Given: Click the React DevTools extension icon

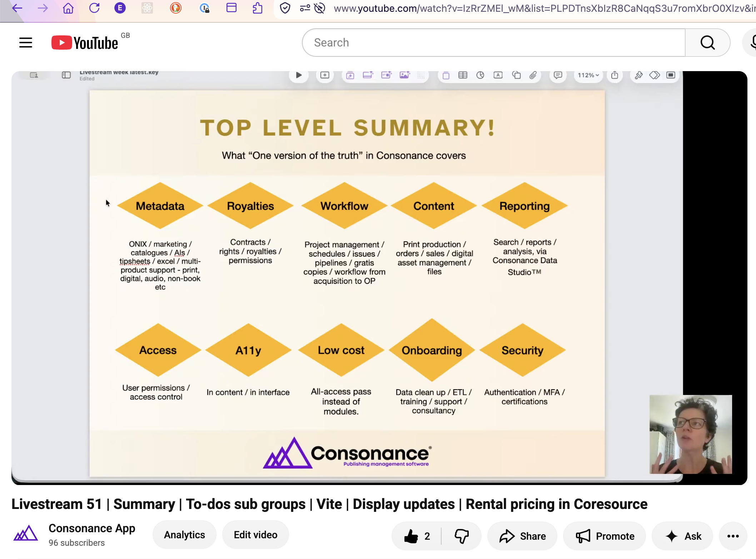Looking at the screenshot, I should [x=147, y=8].
